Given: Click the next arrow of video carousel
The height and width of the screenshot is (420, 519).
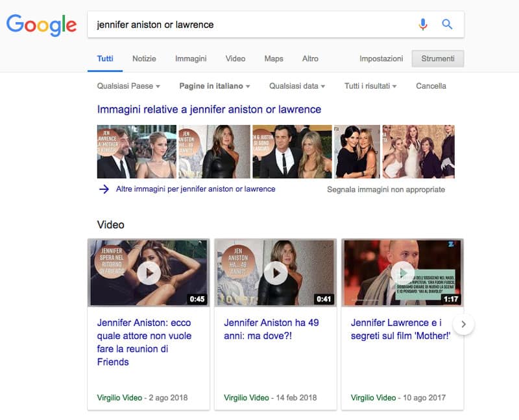Looking at the screenshot, I should [463, 324].
